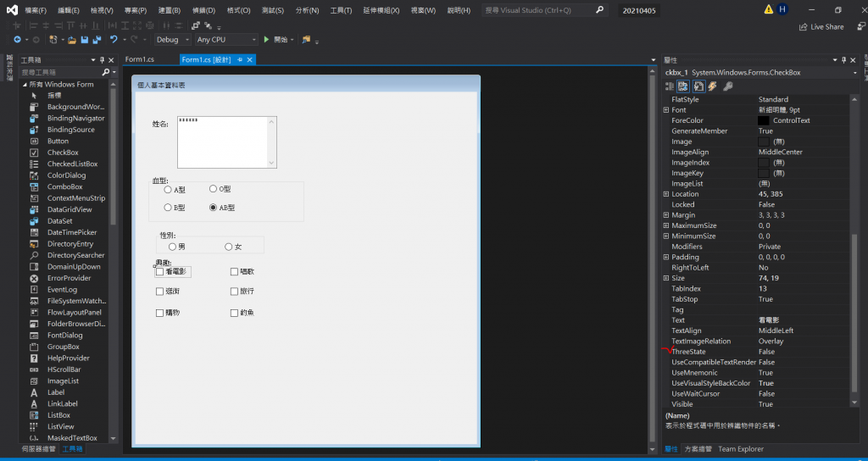Check the 購物 checkbox
The height and width of the screenshot is (461, 868).
[x=159, y=313]
